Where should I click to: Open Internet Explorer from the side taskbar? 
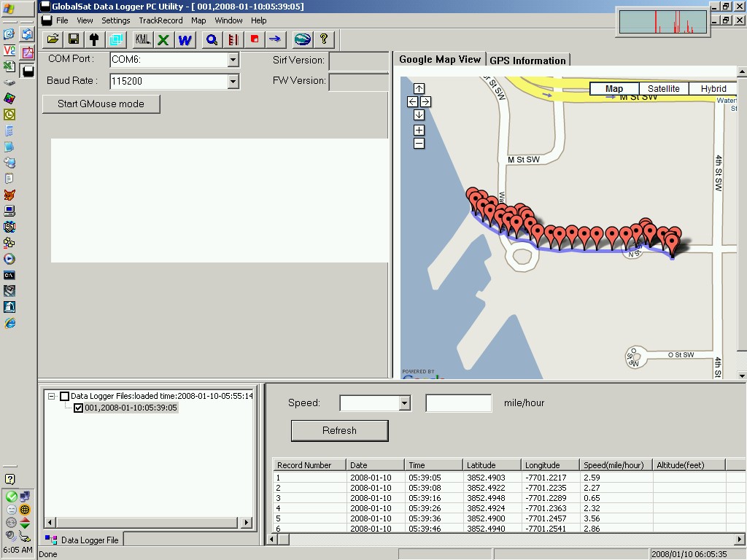9,323
